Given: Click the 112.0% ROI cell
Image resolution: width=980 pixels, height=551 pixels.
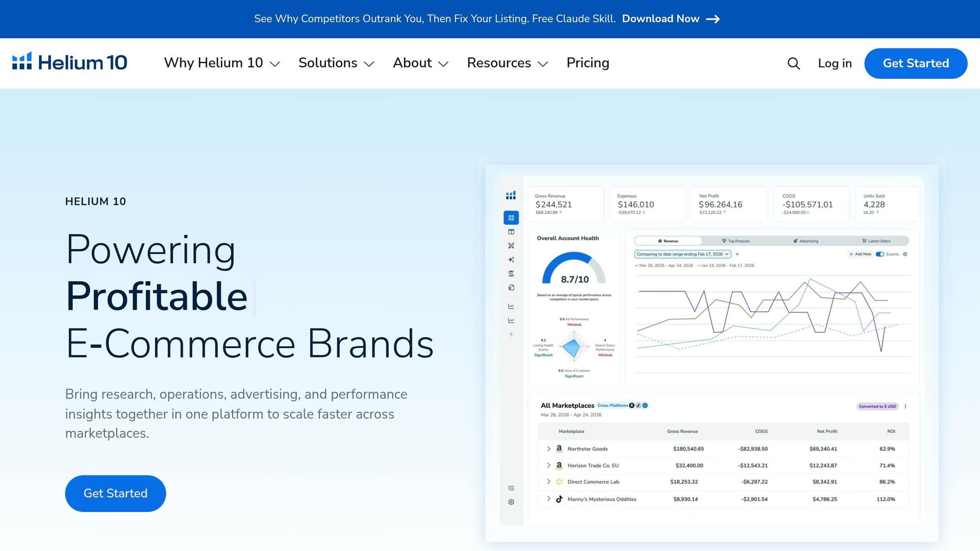Looking at the screenshot, I should tap(886, 499).
